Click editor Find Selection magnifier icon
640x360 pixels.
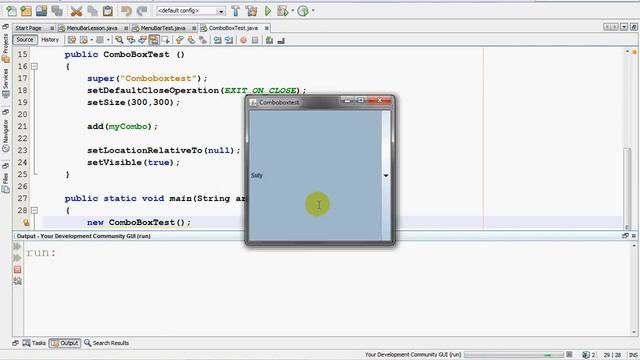[x=119, y=40]
